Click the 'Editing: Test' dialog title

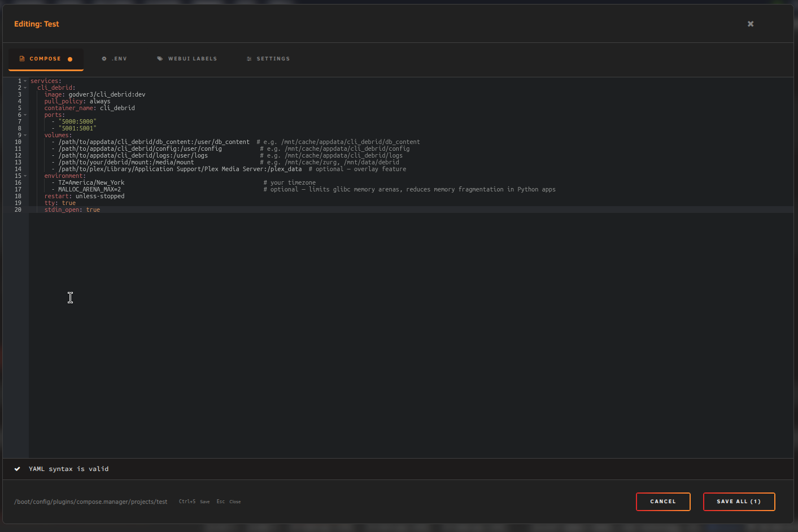37,24
